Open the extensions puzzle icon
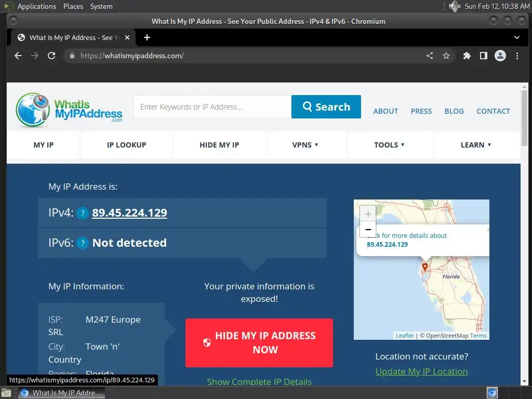Image resolution: width=532 pixels, height=399 pixels. pos(467,56)
